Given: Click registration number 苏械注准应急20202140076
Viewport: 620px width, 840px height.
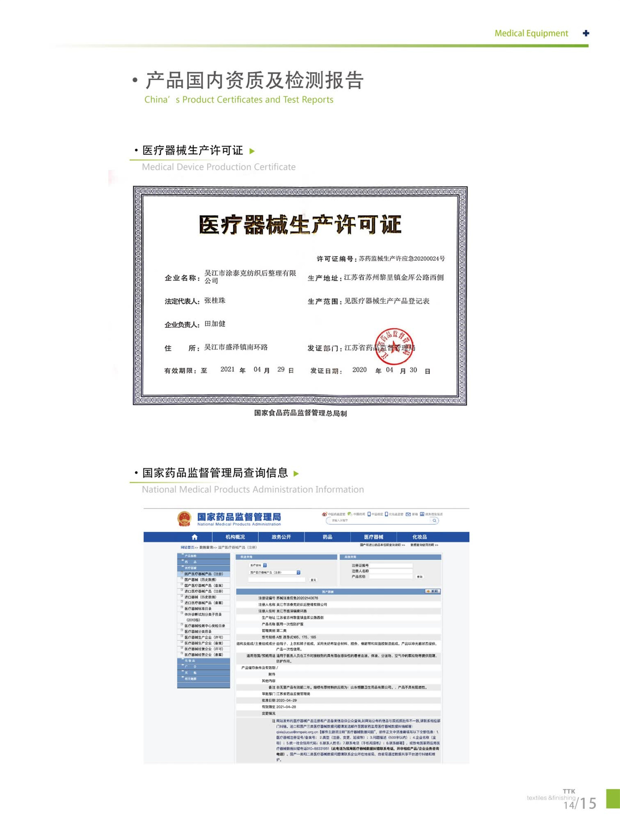Looking at the screenshot, I should coord(297,598).
